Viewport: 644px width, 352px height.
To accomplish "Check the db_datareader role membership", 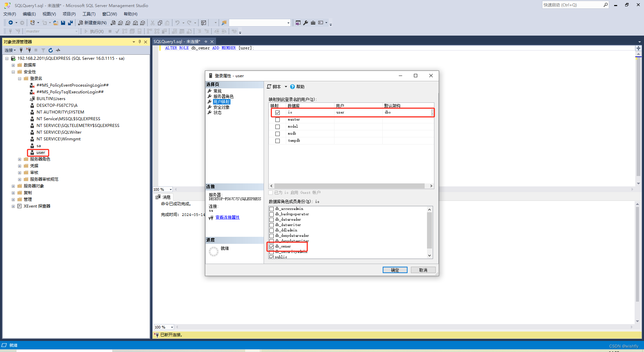I will point(271,220).
